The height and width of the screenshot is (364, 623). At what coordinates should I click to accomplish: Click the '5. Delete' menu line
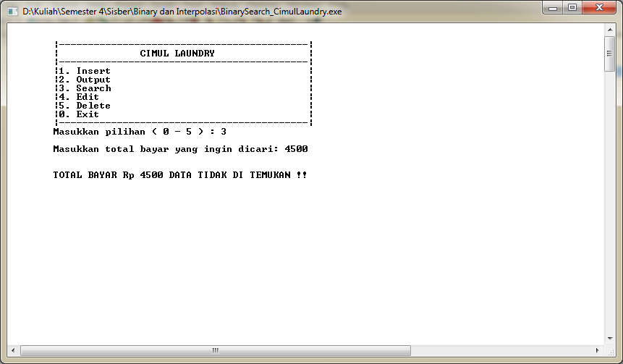tap(85, 106)
